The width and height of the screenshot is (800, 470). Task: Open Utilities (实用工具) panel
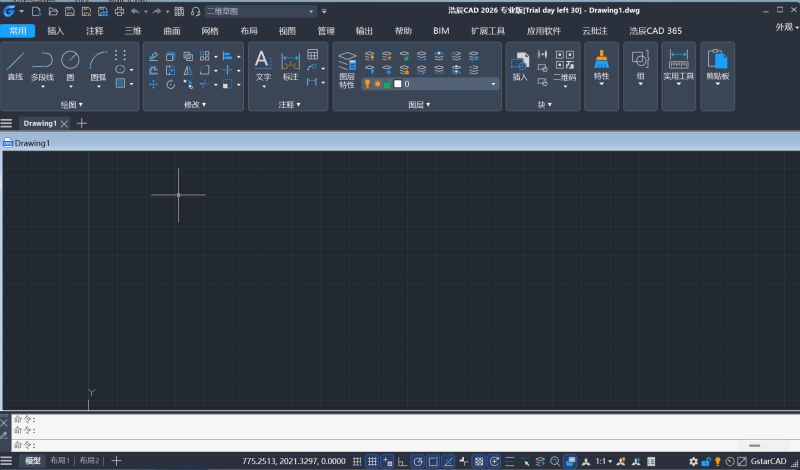pyautogui.click(x=679, y=66)
